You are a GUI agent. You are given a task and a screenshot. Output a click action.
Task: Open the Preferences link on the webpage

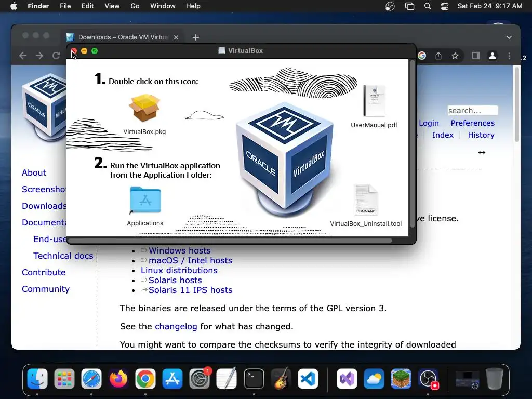473,123
